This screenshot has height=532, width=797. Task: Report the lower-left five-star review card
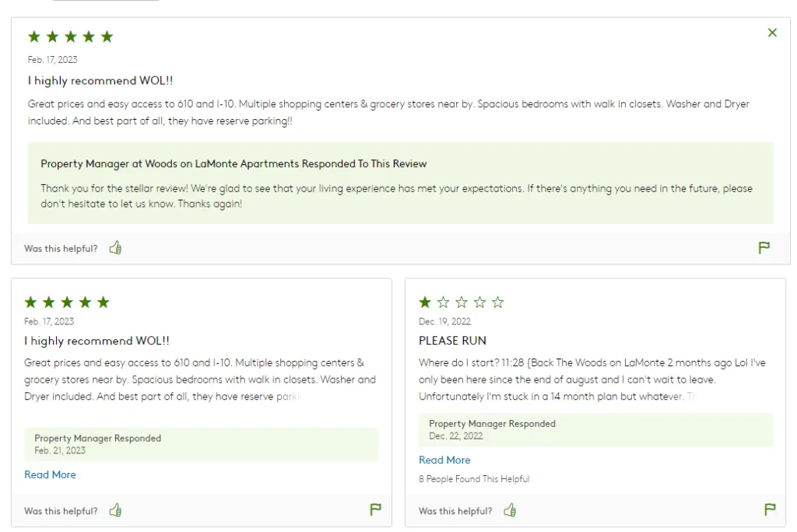pyautogui.click(x=375, y=510)
